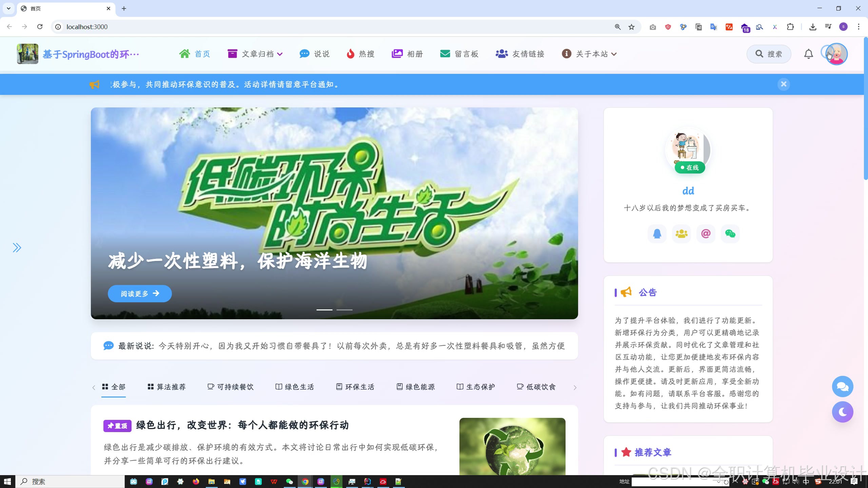Click the yellow group contact icon
The width and height of the screenshot is (868, 488).
[x=681, y=234]
